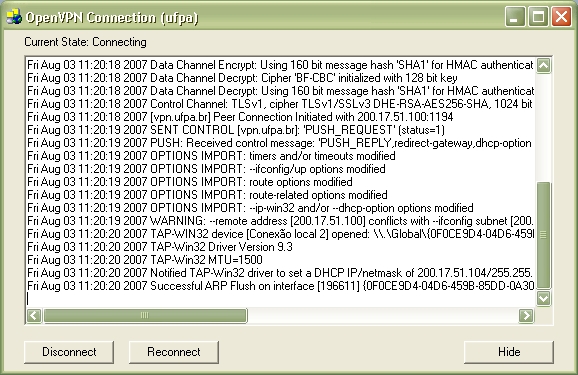This screenshot has height=375, width=578.
Task: Click the vertical scrollbar track above thumb
Action: coord(544,127)
